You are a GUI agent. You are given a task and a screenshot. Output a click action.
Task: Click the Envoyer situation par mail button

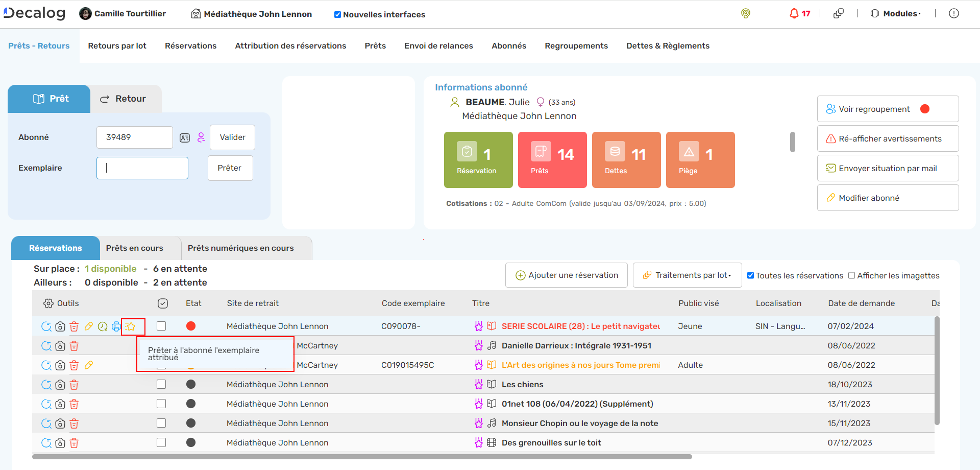pos(888,169)
